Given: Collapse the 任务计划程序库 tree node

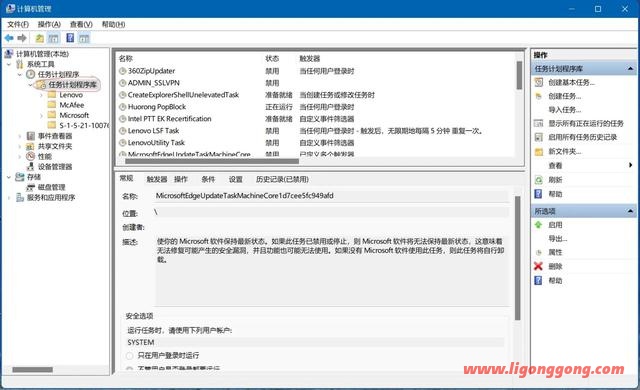Looking at the screenshot, I should (30, 85).
